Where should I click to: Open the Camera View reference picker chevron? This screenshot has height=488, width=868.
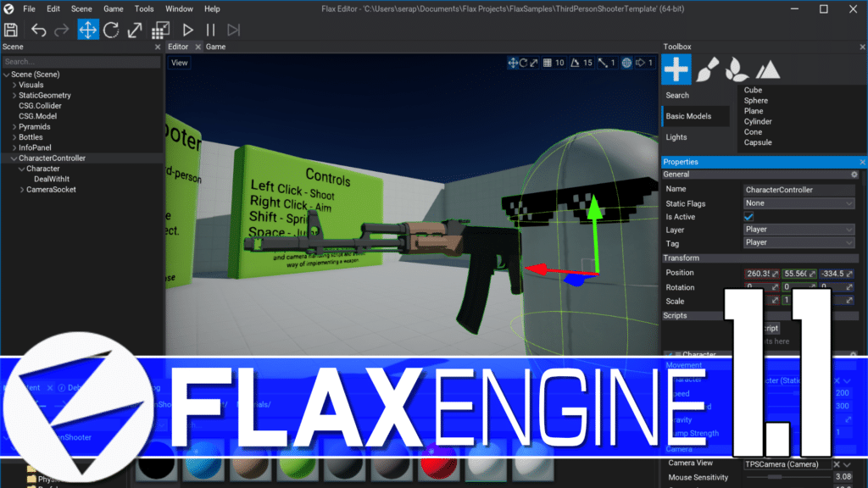point(848,465)
